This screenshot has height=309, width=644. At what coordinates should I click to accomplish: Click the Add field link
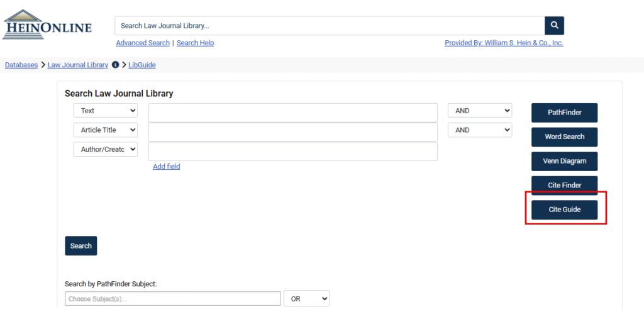tap(166, 167)
